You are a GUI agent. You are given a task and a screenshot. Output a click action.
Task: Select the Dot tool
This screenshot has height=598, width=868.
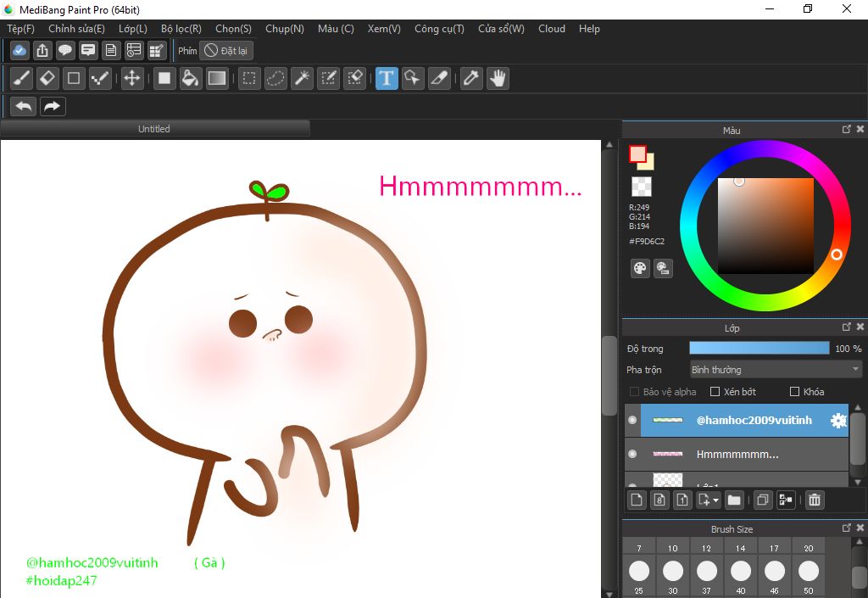click(100, 78)
